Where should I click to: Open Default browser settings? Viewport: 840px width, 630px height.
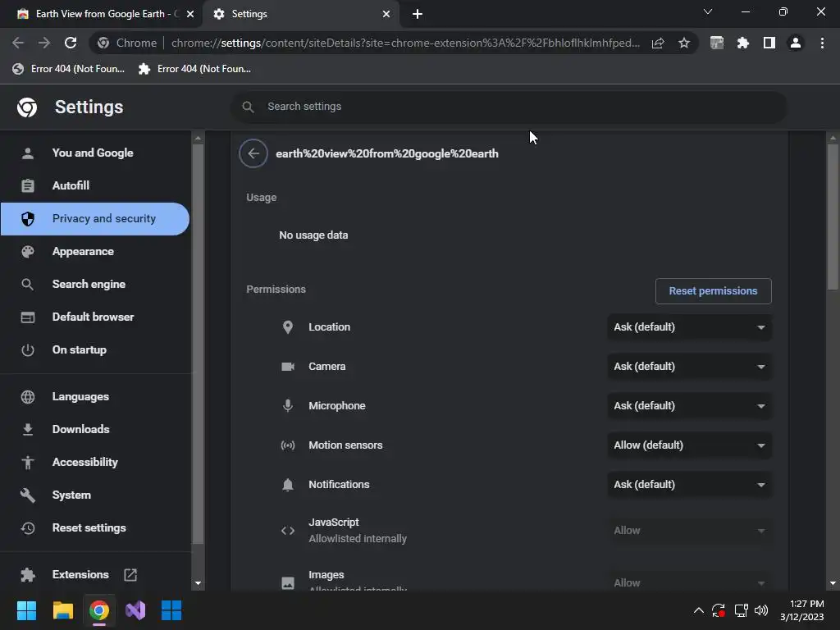94,317
